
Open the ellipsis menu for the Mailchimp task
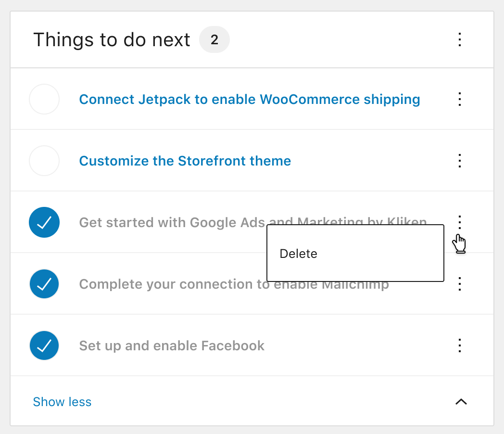pyautogui.click(x=459, y=284)
